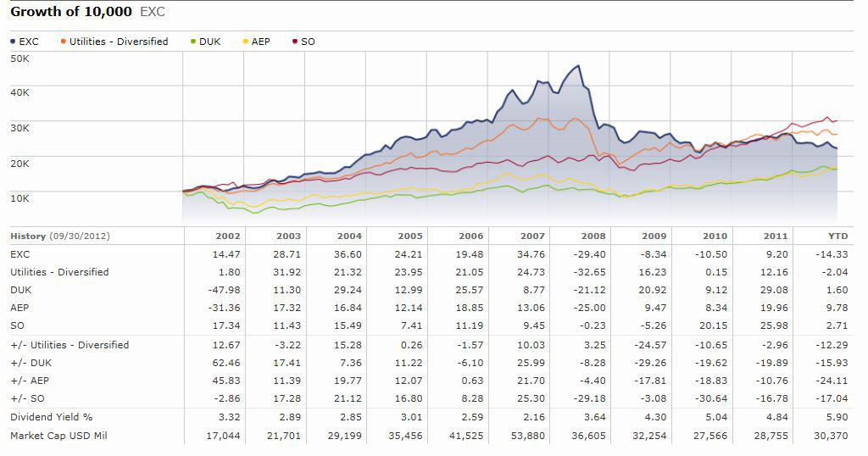The width and height of the screenshot is (868, 456).
Task: Click +/- SO 2010 value -30.64
Action: 710,398
